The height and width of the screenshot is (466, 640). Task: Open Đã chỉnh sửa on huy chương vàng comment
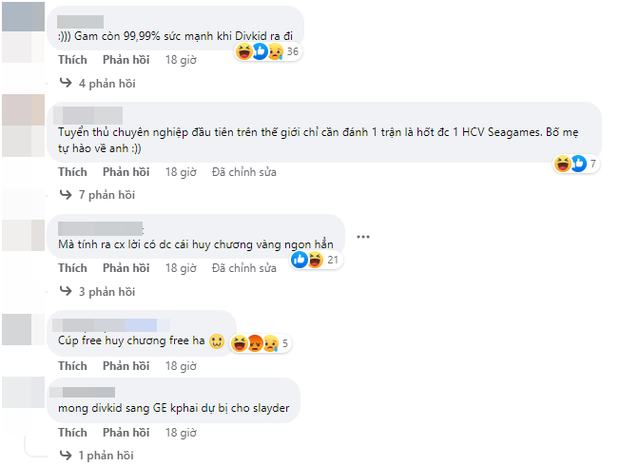coord(244,268)
